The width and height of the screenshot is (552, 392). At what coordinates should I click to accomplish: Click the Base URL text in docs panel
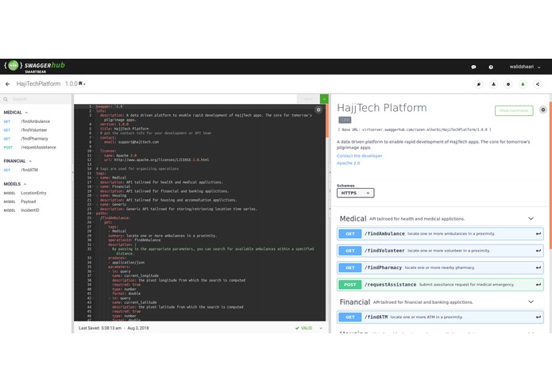[x=415, y=129]
